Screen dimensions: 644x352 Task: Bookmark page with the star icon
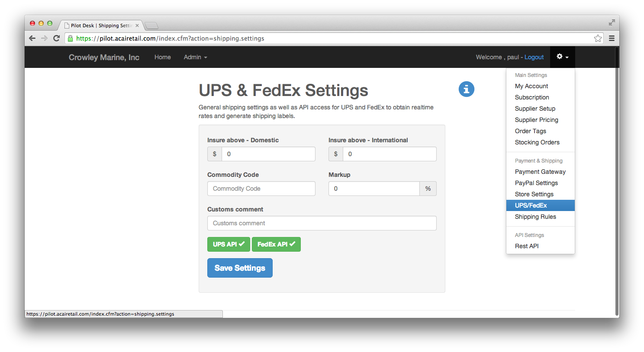click(x=598, y=38)
